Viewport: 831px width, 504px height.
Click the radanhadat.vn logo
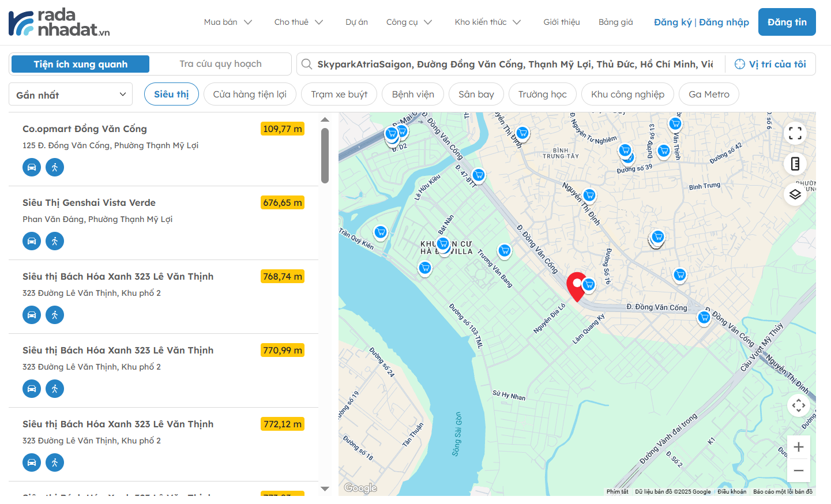tap(59, 22)
